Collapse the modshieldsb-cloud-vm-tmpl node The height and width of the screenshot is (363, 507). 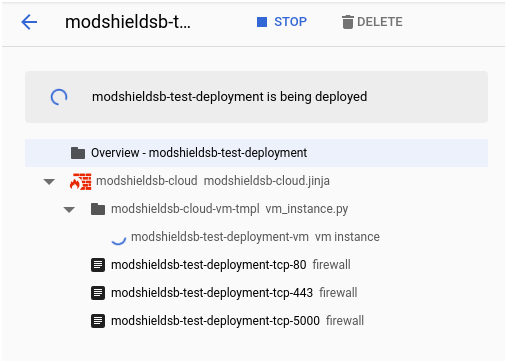pos(69,210)
